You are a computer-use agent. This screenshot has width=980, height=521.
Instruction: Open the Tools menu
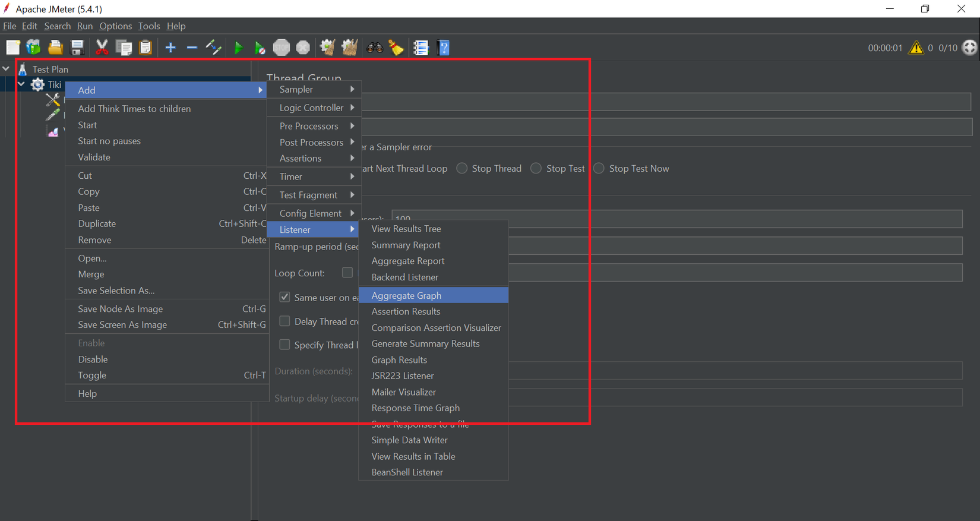149,26
